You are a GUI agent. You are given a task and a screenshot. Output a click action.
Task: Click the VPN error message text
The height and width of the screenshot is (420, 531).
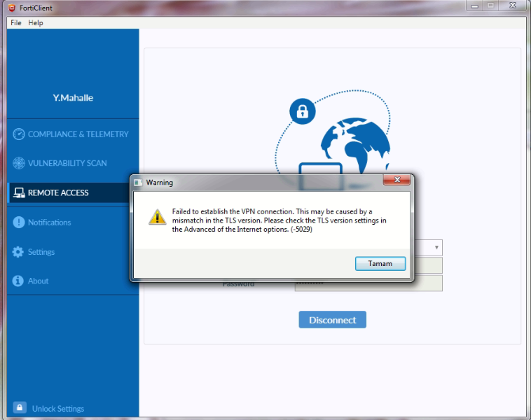tap(279, 220)
